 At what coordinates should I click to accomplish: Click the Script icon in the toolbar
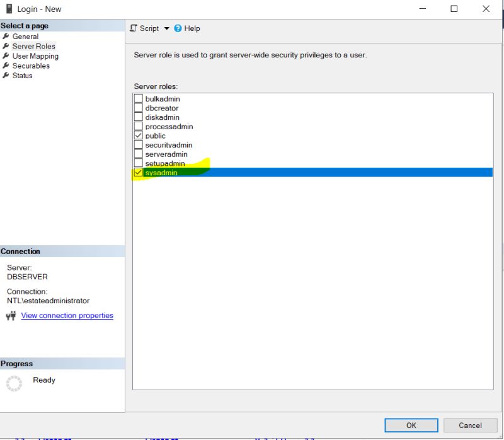coord(132,28)
